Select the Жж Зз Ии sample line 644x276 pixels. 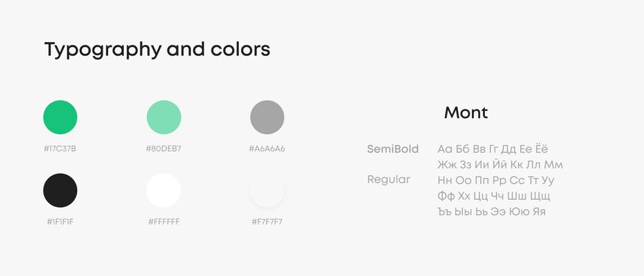click(x=500, y=164)
